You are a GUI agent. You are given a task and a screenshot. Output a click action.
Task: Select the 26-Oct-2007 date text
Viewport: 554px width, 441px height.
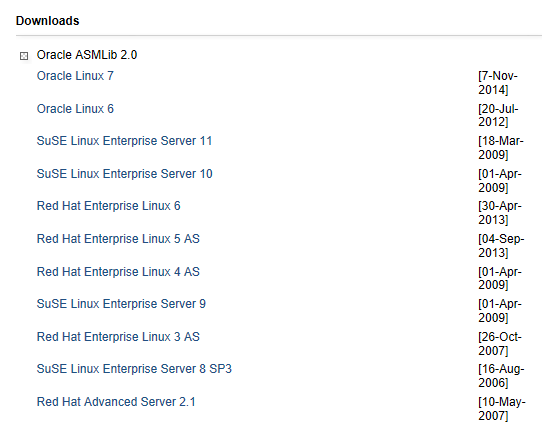[500, 343]
